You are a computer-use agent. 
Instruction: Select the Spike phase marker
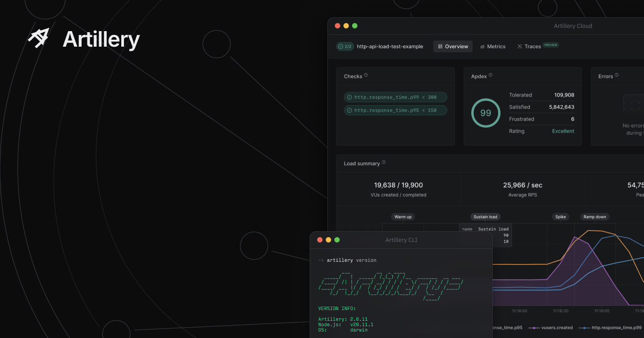pyautogui.click(x=560, y=217)
